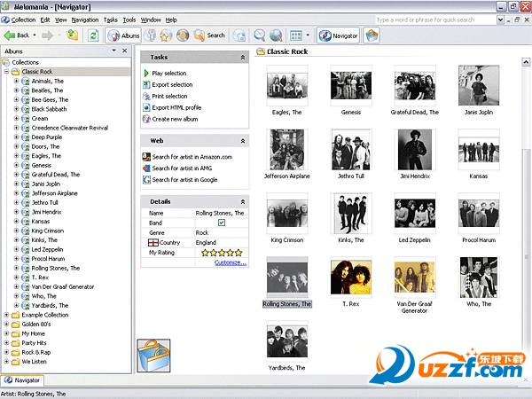Open the Back button history dropdown

click(x=35, y=35)
